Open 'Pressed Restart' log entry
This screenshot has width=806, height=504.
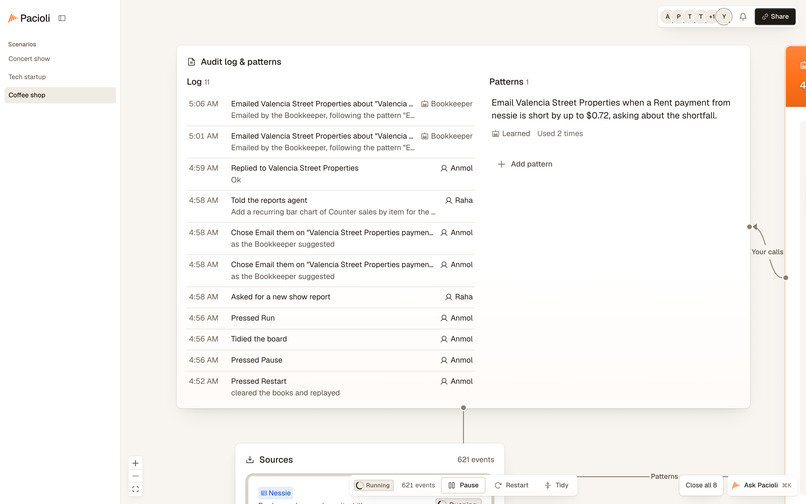pos(331,387)
